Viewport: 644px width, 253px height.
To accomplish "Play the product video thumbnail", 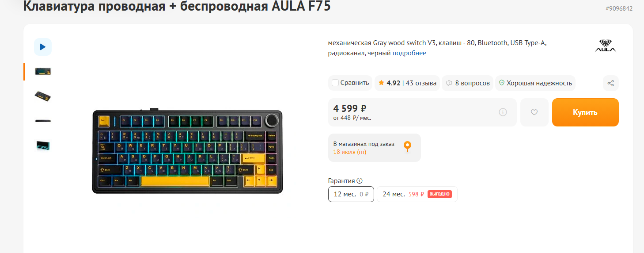I will pyautogui.click(x=43, y=47).
